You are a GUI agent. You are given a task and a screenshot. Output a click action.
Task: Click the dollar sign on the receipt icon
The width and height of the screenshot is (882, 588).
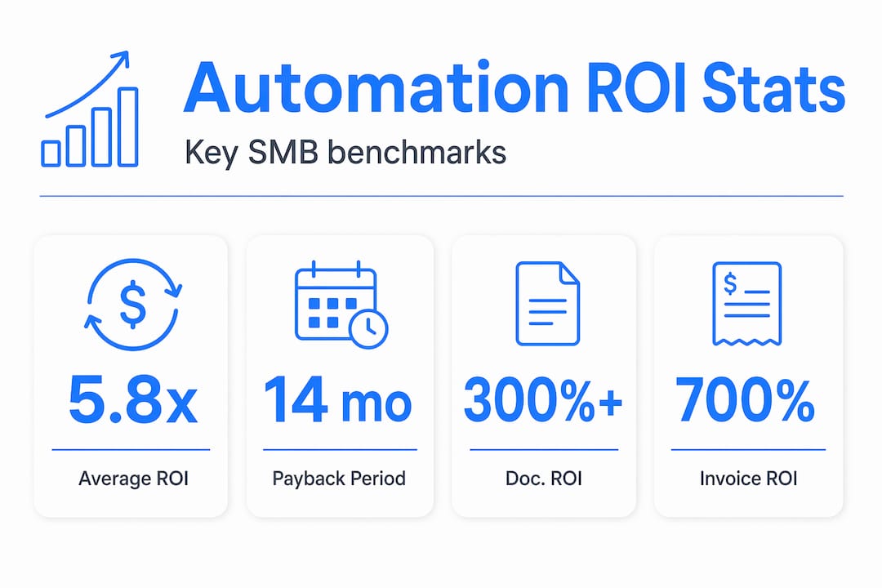click(730, 284)
